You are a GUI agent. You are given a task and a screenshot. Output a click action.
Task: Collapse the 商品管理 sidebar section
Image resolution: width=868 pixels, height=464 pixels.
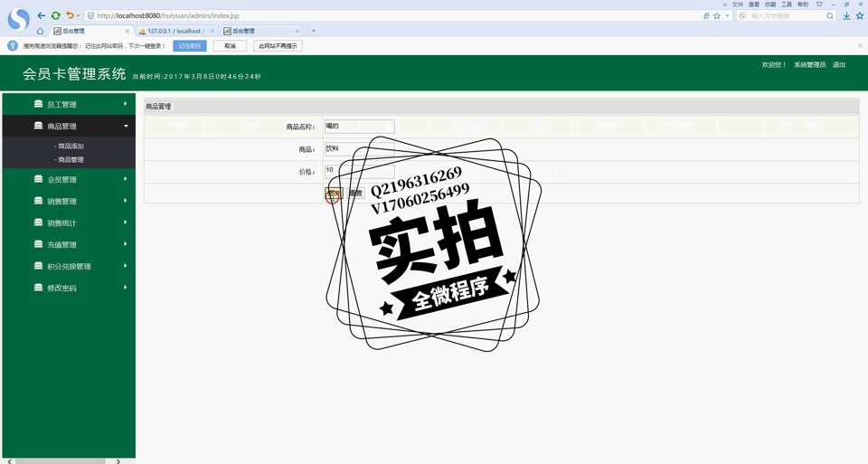coord(68,127)
